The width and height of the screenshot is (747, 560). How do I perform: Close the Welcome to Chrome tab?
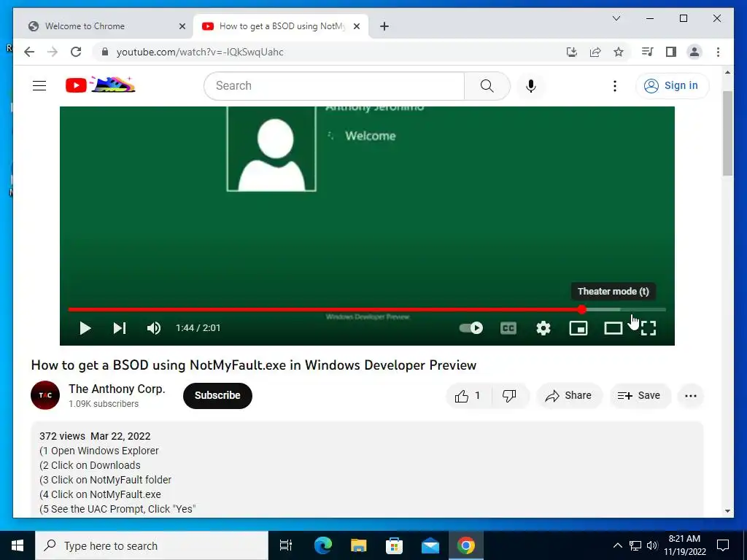click(182, 27)
